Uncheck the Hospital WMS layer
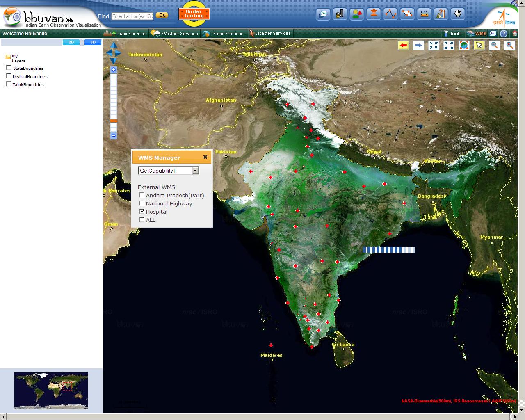The height and width of the screenshot is (420, 525). click(142, 211)
